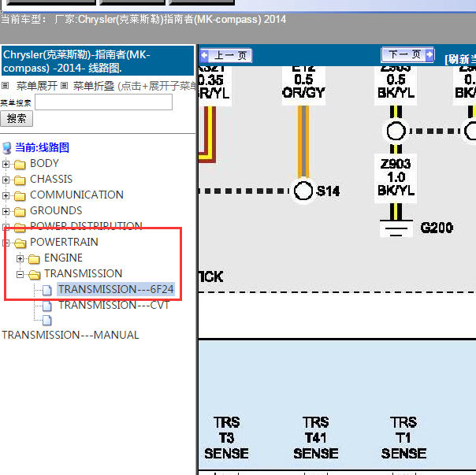The image size is (476, 475).
Task: Click the small icon before 菜单折叠
Action: pos(64,86)
